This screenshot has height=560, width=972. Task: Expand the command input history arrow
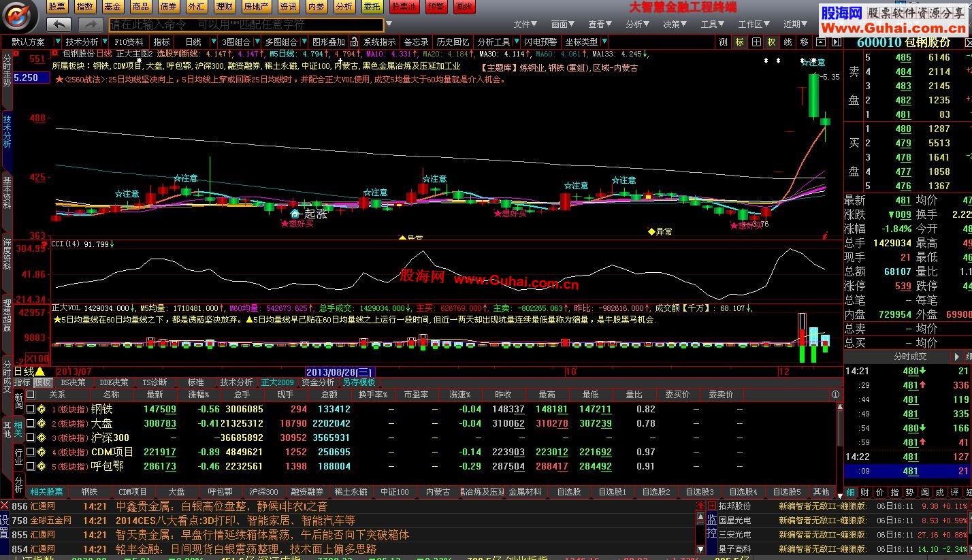coord(389,25)
